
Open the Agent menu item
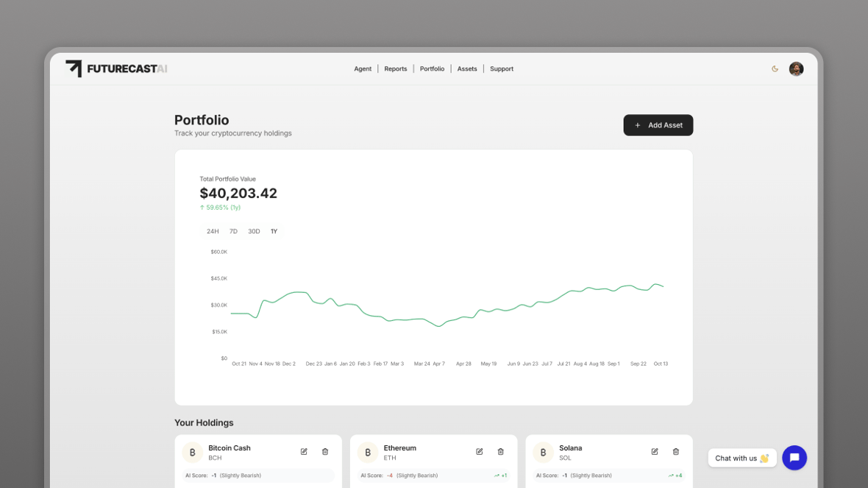pos(363,69)
